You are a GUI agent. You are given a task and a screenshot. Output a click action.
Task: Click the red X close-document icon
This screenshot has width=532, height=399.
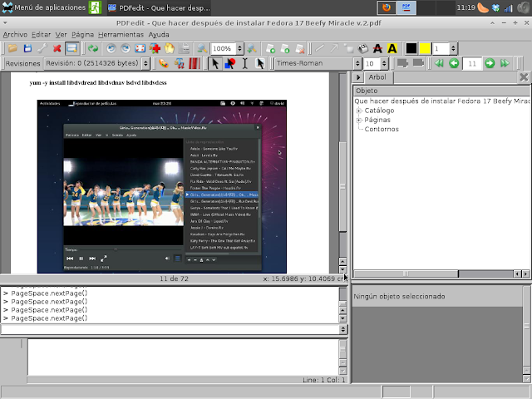[x=57, y=48]
